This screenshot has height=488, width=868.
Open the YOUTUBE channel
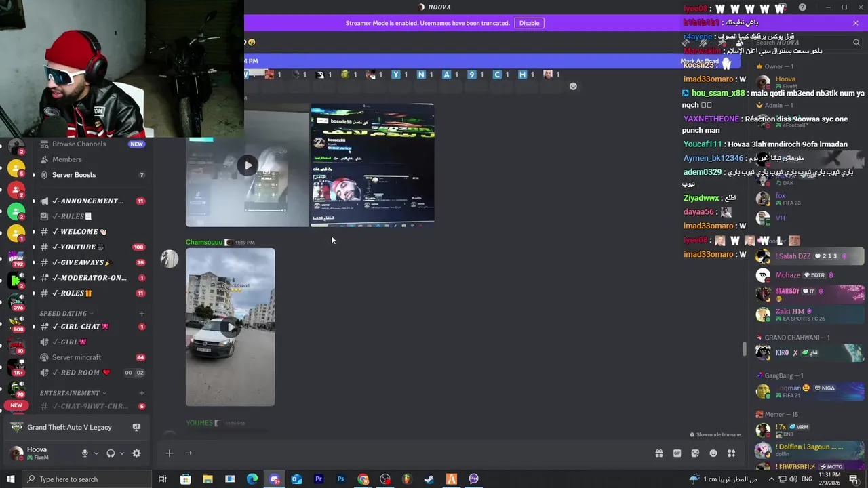(78, 247)
